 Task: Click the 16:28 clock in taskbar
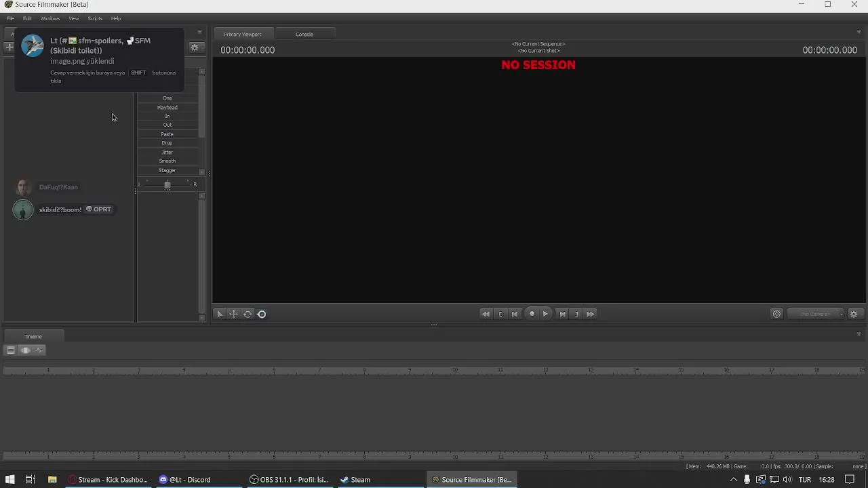(827, 479)
